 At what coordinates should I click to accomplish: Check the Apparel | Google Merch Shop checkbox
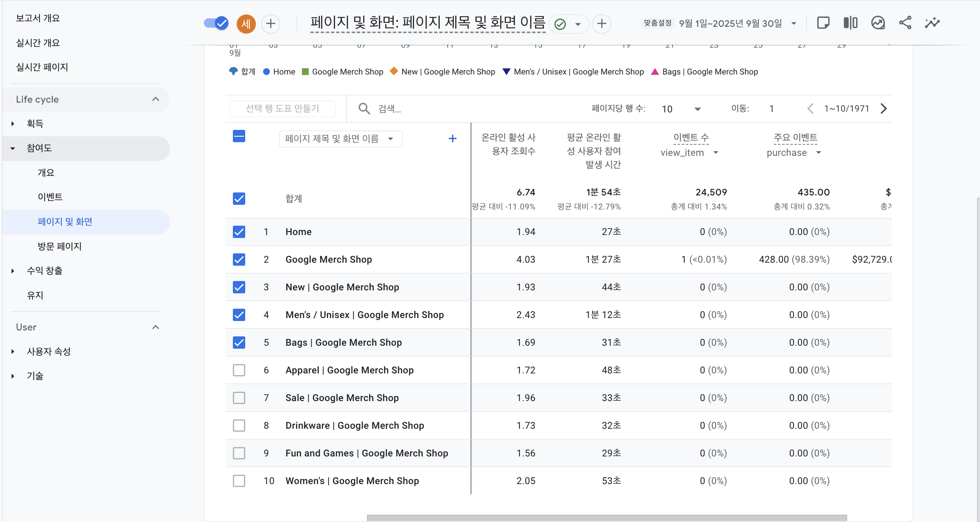(x=239, y=370)
